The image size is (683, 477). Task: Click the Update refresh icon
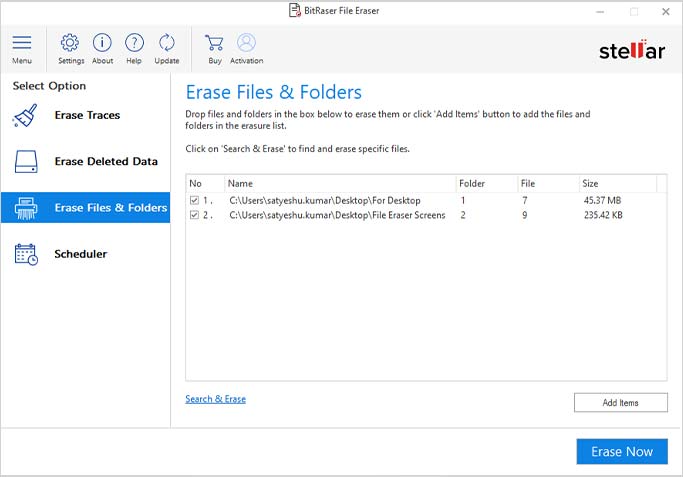point(167,43)
